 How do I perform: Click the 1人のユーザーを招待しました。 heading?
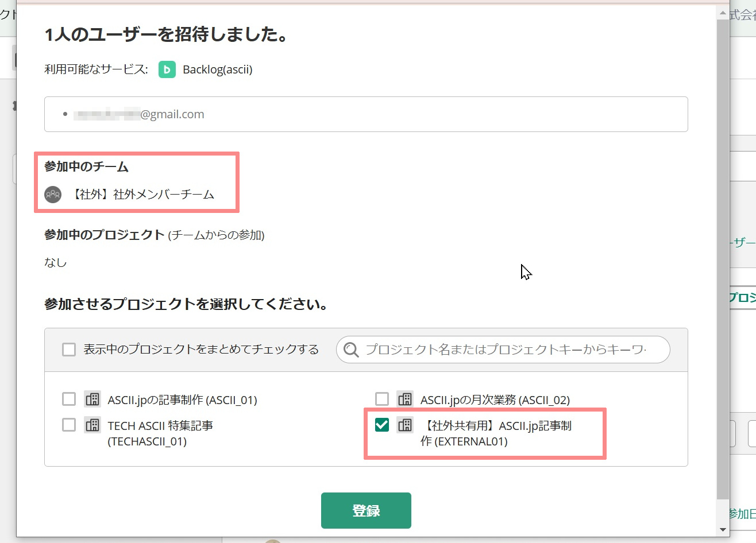(167, 35)
